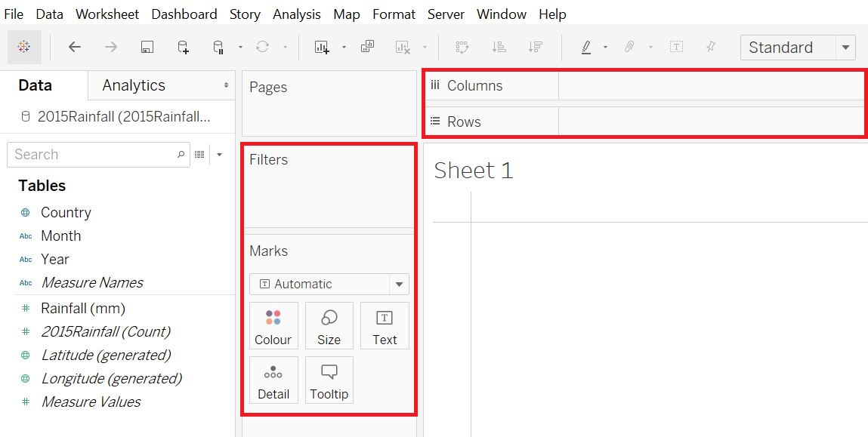Switch to the Analytics pane tab
Screen dimensions: 868x437
point(134,85)
